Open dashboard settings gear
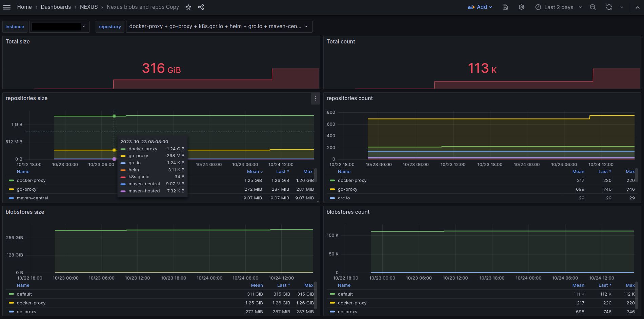The height and width of the screenshot is (319, 644). coord(521,7)
